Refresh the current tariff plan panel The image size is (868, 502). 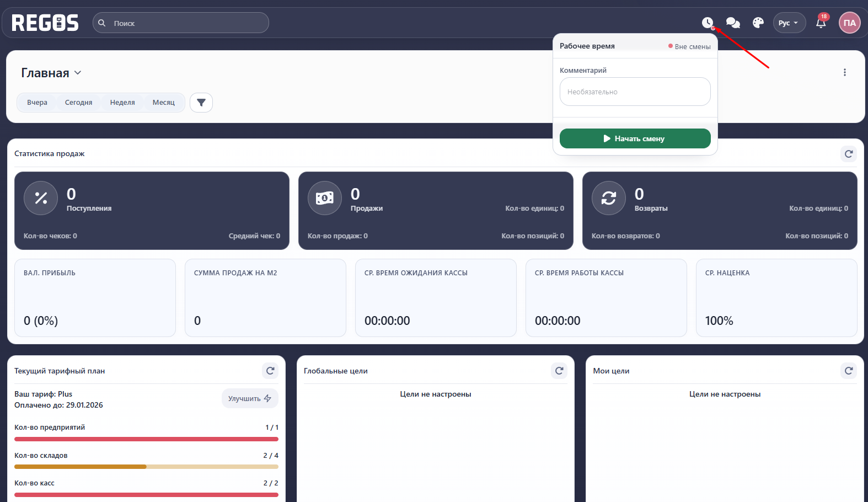(x=270, y=371)
